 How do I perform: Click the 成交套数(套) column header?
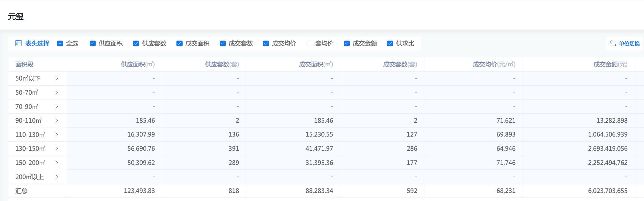click(400, 64)
